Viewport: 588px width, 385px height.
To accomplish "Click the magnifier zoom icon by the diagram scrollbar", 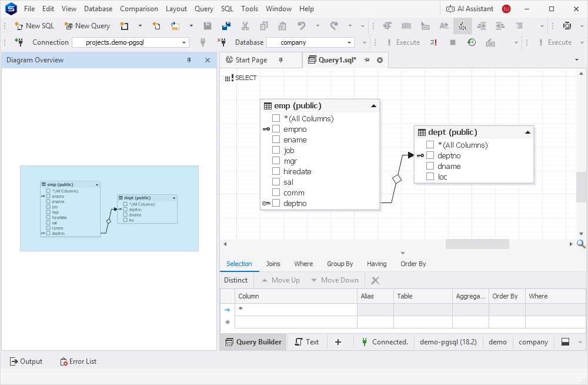I will click(x=581, y=244).
